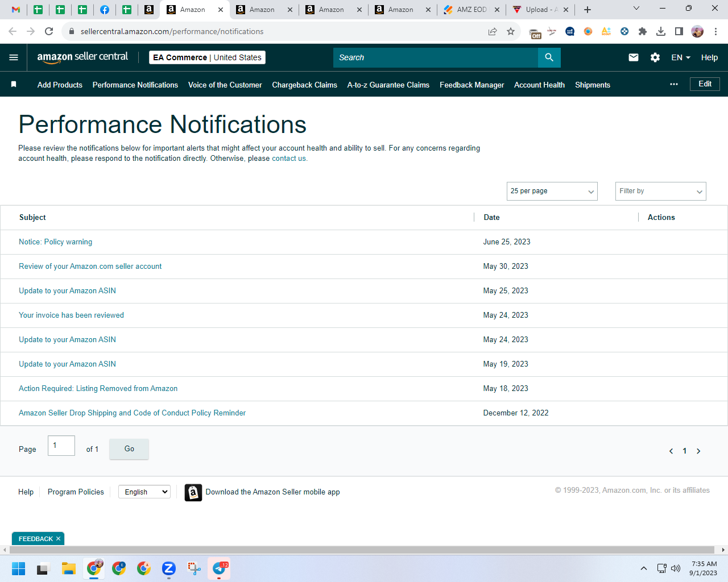The height and width of the screenshot is (582, 728).
Task: Click the browser address bar
Action: point(274,31)
